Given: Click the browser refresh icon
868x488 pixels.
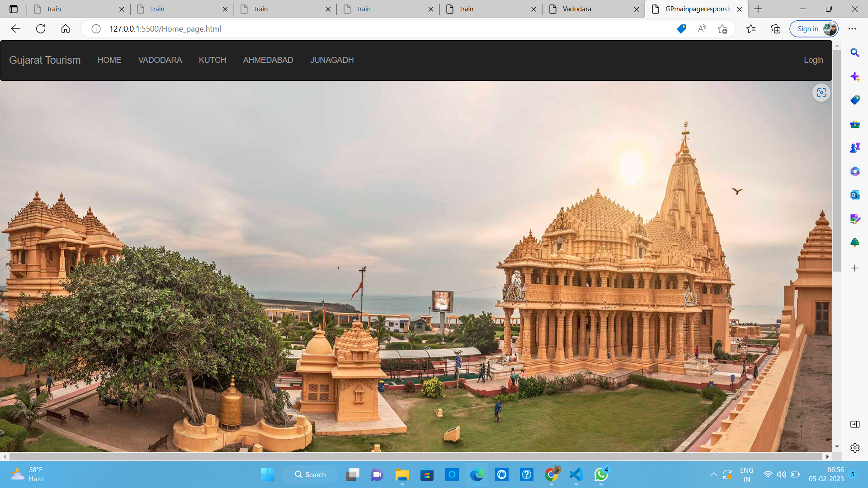Looking at the screenshot, I should [x=41, y=29].
